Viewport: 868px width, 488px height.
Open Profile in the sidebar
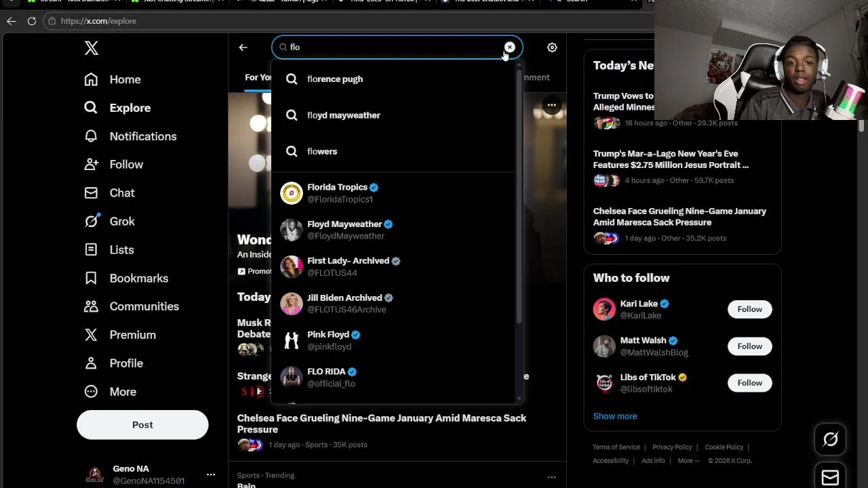[x=113, y=363]
